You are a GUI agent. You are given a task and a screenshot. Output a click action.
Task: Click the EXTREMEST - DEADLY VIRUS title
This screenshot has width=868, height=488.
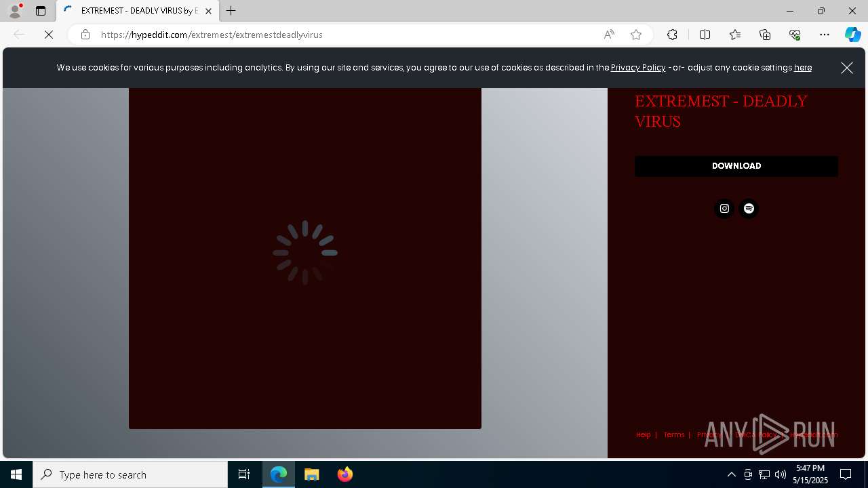pyautogui.click(x=721, y=111)
